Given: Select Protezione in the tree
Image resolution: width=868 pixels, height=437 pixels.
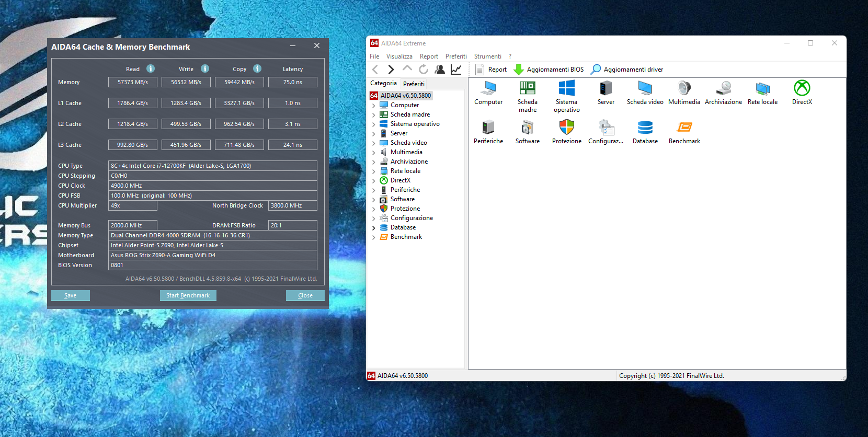Looking at the screenshot, I should pyautogui.click(x=405, y=209).
